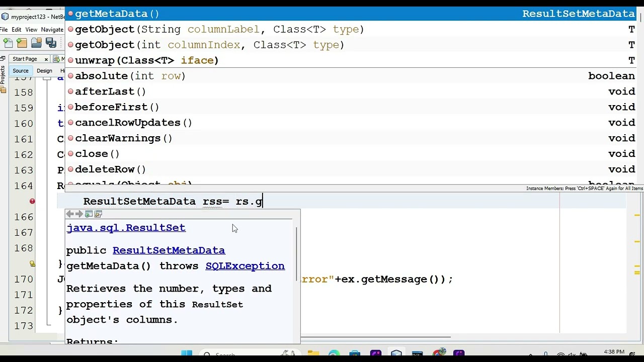Open the View menu
The height and width of the screenshot is (362, 644).
coord(31,30)
